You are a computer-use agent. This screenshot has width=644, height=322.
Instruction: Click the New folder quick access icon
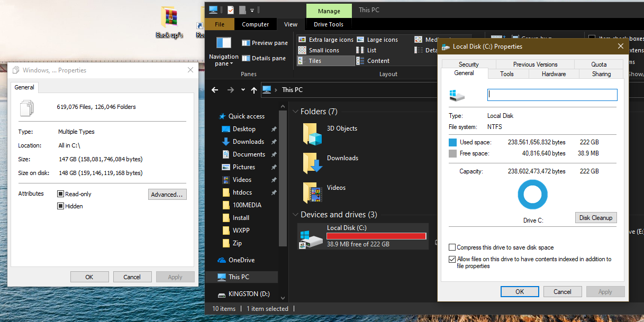pyautogui.click(x=242, y=10)
